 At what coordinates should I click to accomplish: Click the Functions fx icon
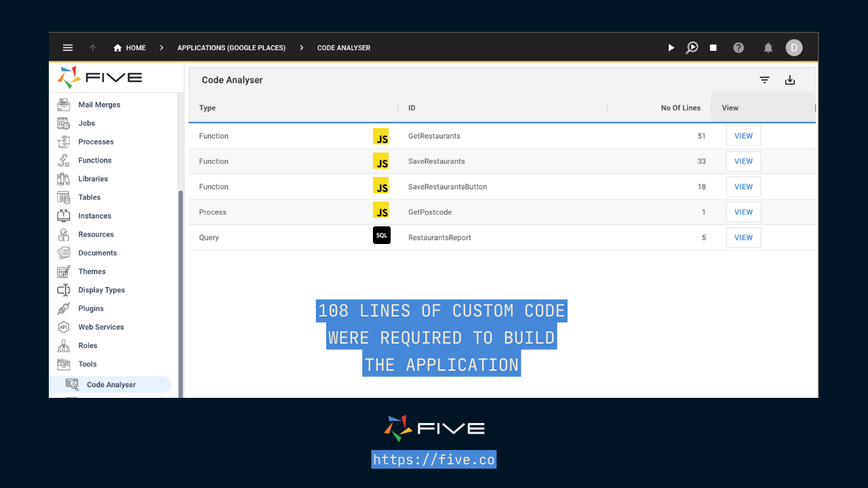[x=64, y=160]
